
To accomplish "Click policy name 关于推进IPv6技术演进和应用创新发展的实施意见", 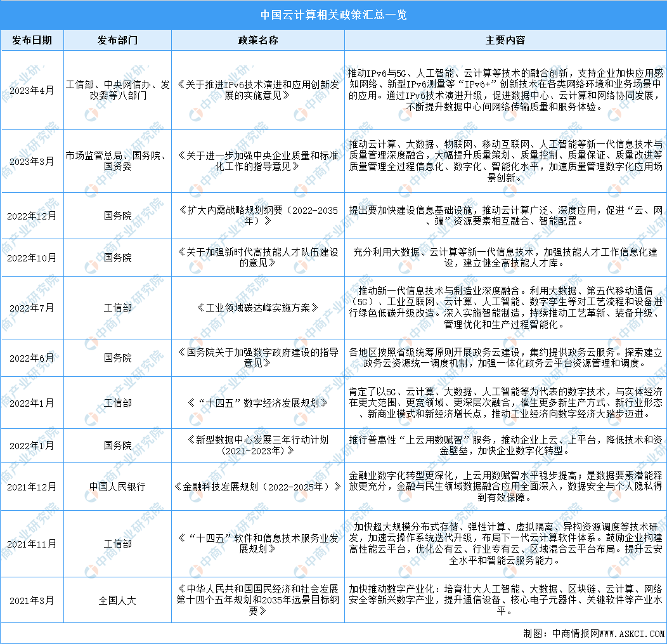I will [258, 90].
